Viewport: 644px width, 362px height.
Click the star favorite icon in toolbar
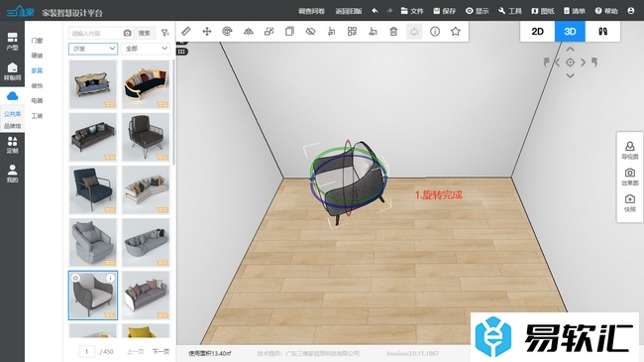tap(455, 32)
